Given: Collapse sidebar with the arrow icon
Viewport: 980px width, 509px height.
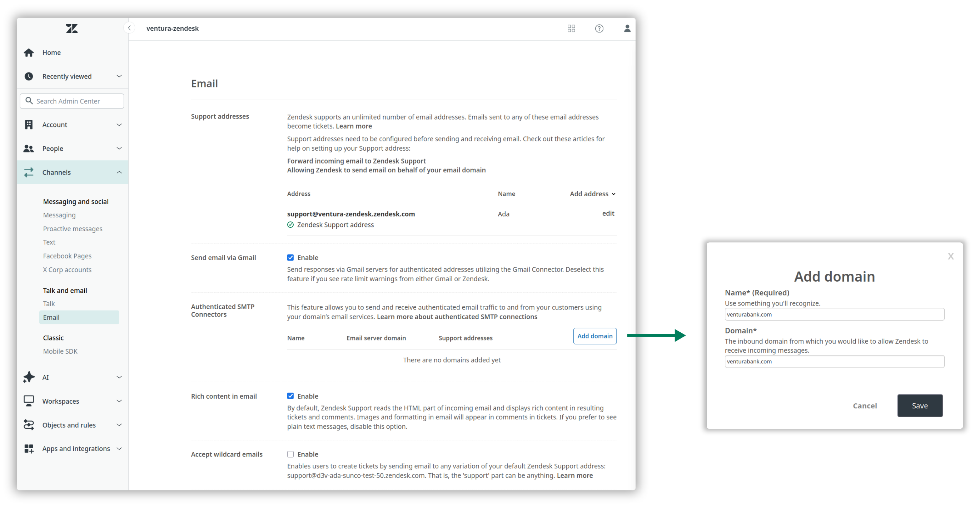Looking at the screenshot, I should [x=129, y=28].
